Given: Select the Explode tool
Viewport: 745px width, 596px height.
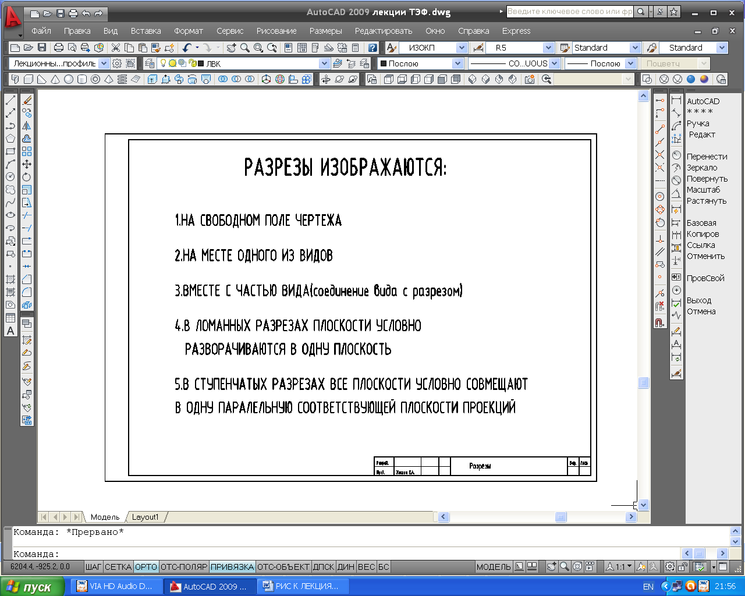Looking at the screenshot, I should (27, 305).
